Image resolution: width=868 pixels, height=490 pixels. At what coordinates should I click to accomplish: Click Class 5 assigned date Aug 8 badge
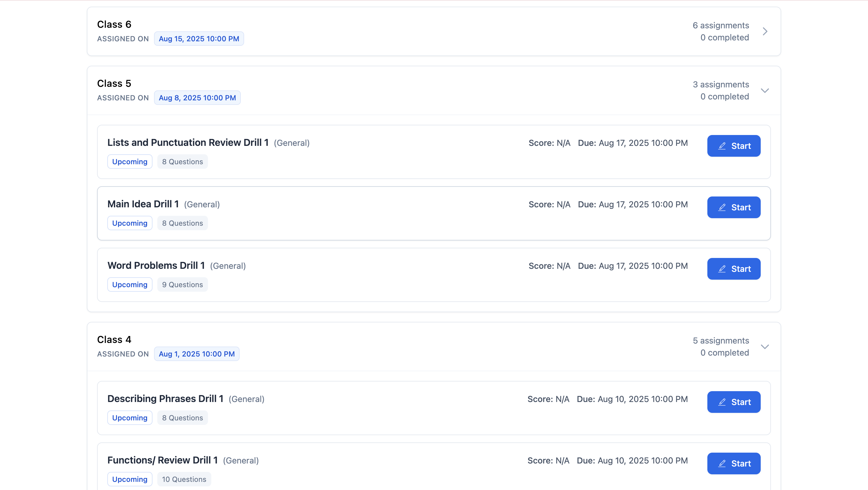click(197, 98)
